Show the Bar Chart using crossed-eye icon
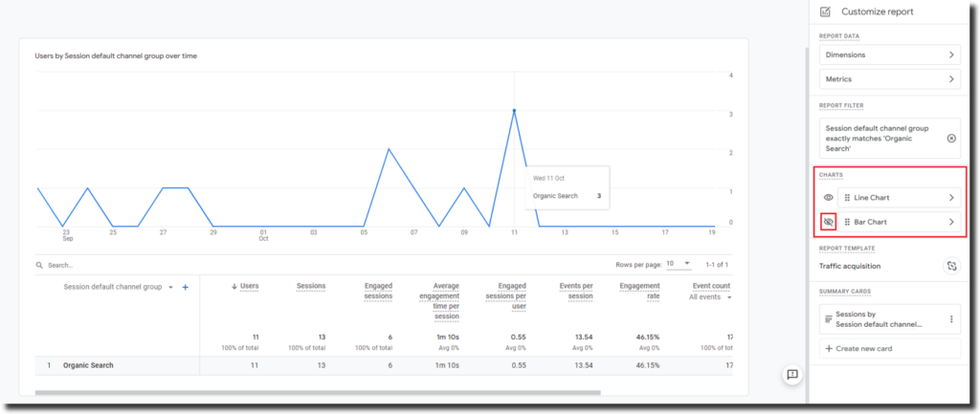This screenshot has height=414, width=980. (829, 222)
